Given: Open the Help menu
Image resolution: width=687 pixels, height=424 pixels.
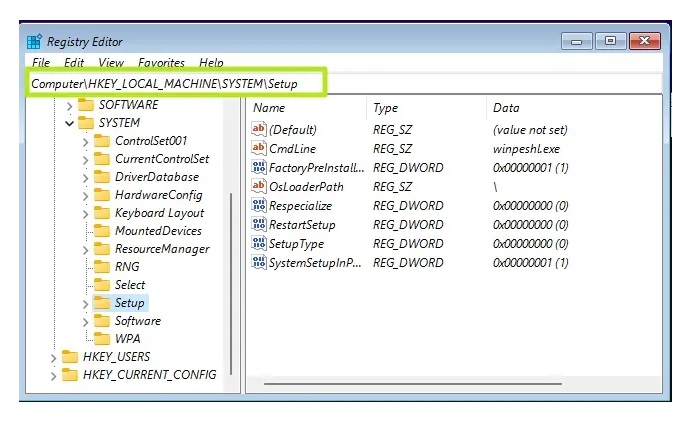Looking at the screenshot, I should coord(211,63).
